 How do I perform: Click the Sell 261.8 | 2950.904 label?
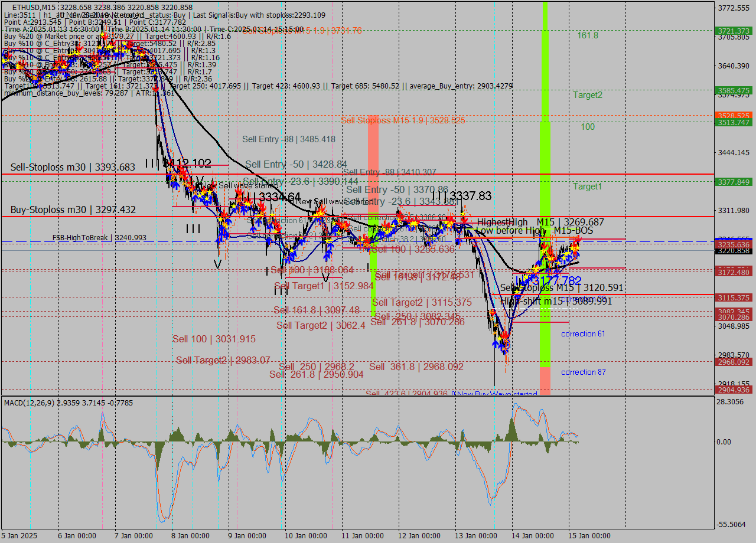(x=317, y=374)
